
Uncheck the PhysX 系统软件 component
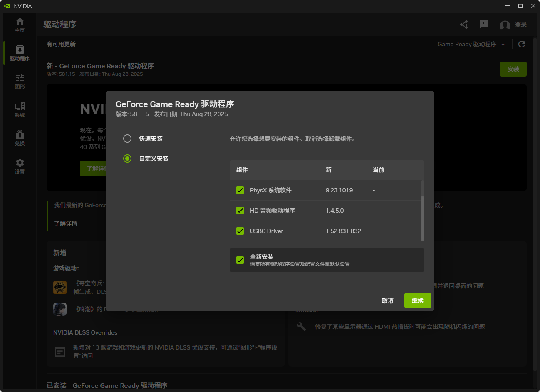[240, 190]
